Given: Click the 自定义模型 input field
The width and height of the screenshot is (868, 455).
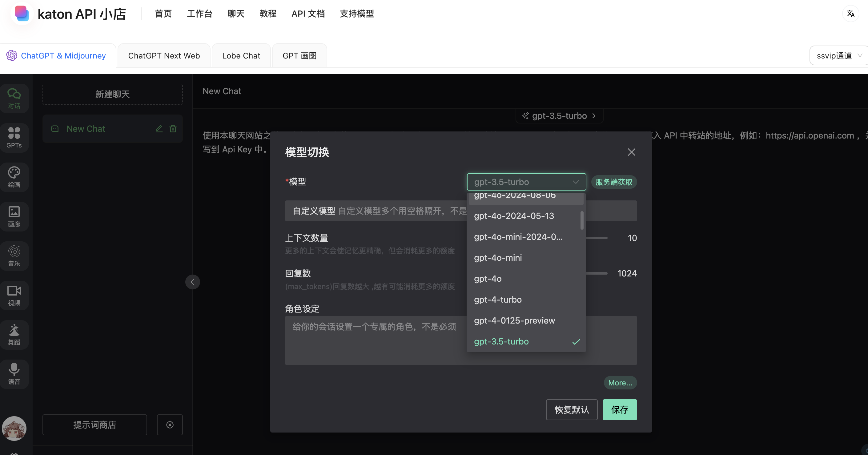Looking at the screenshot, I should [x=461, y=211].
